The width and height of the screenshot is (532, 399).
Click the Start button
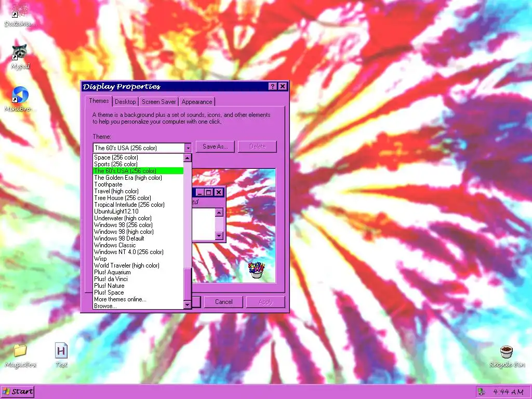click(x=18, y=392)
